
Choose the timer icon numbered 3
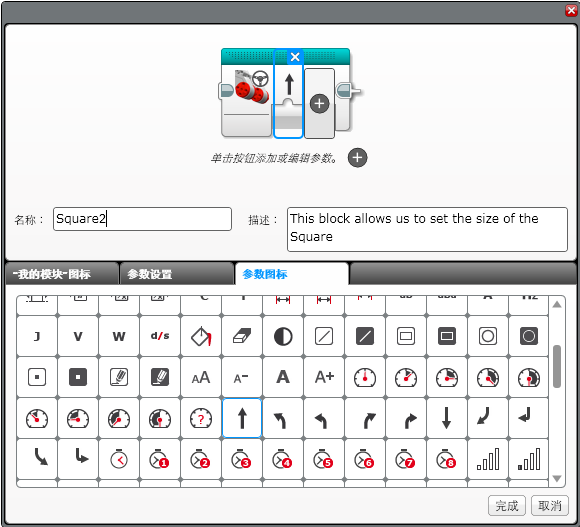coord(242,460)
